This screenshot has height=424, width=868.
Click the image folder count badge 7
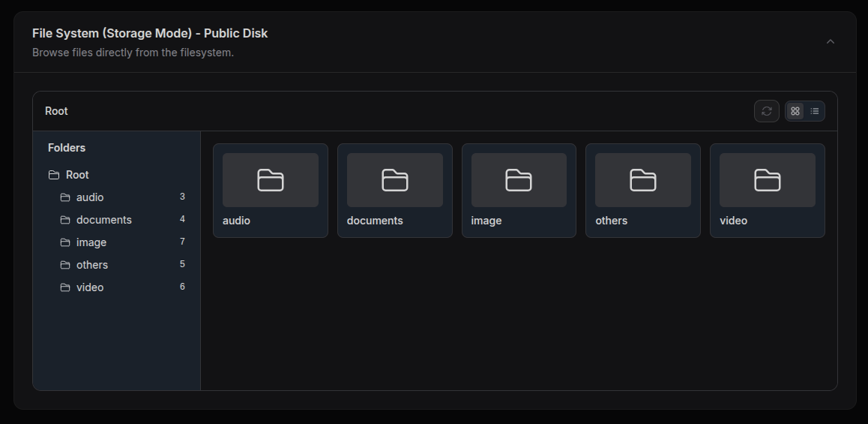pos(182,242)
